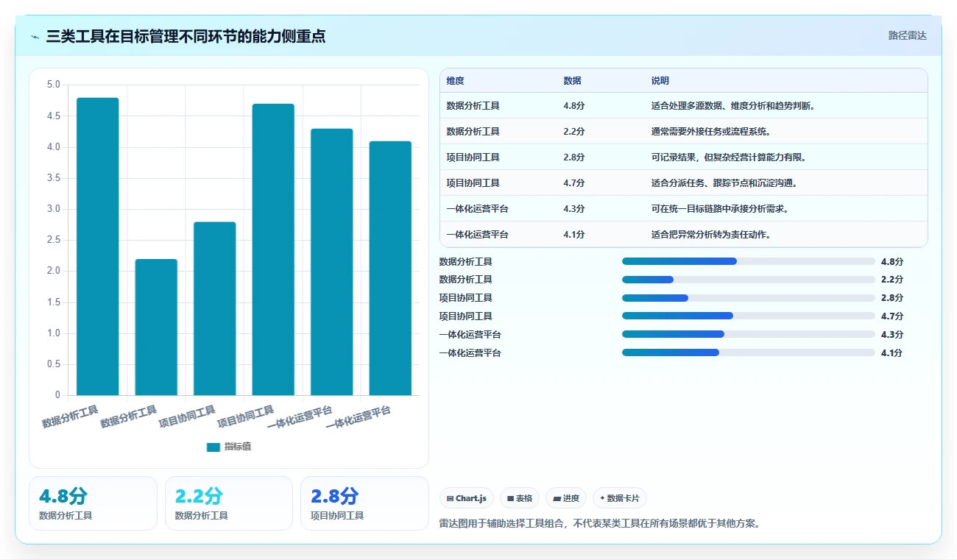Click the 4.7分 cell in the table
Viewport: 957px width, 560px height.
574,183
